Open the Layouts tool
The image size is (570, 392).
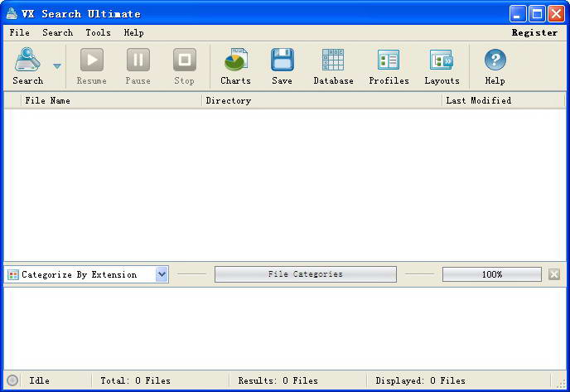click(x=442, y=66)
